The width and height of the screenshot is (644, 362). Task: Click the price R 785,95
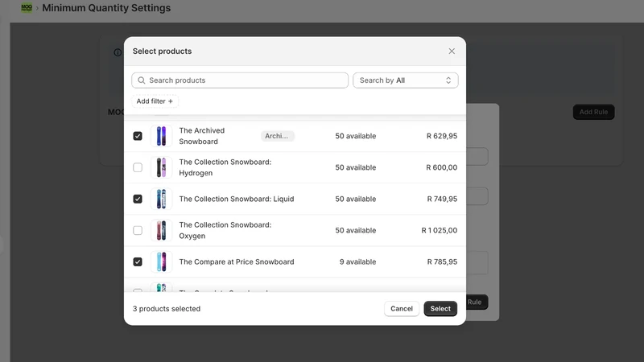pyautogui.click(x=442, y=262)
